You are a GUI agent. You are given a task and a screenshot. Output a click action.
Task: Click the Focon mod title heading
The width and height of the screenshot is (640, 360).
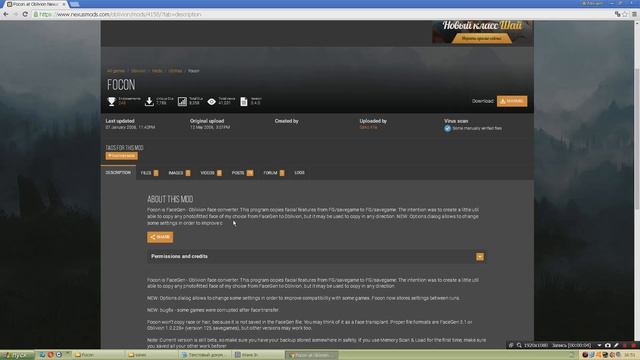pos(121,85)
